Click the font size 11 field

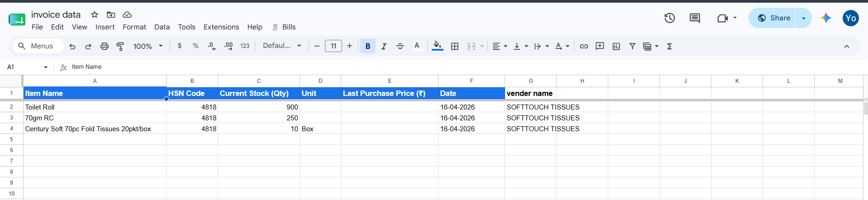pos(334,46)
